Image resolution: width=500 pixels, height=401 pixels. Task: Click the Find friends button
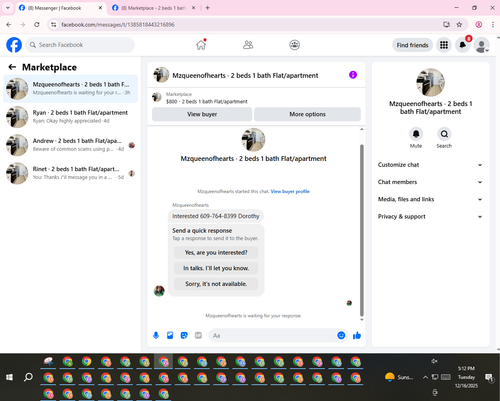tap(412, 45)
